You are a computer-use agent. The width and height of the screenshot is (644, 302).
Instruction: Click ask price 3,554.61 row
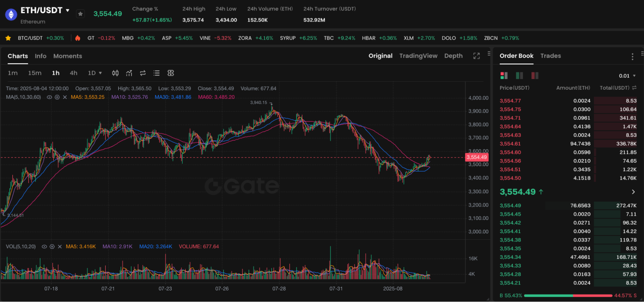[x=568, y=144]
